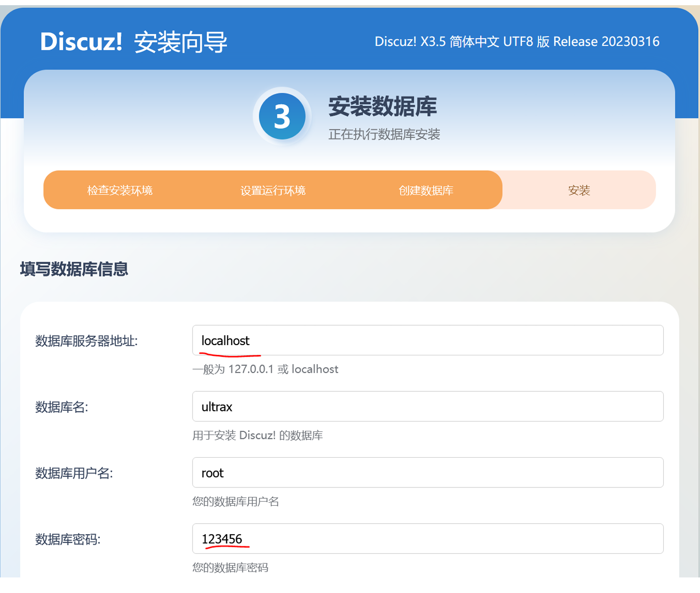Viewport: 700px width, 593px height.
Task: Select the highlighted 安装 step
Action: pos(579,189)
